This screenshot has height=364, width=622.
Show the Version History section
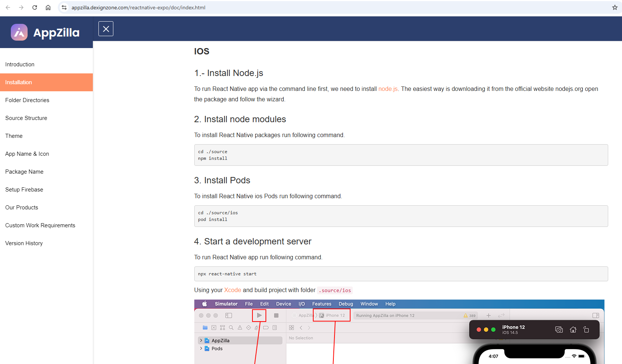point(46,243)
